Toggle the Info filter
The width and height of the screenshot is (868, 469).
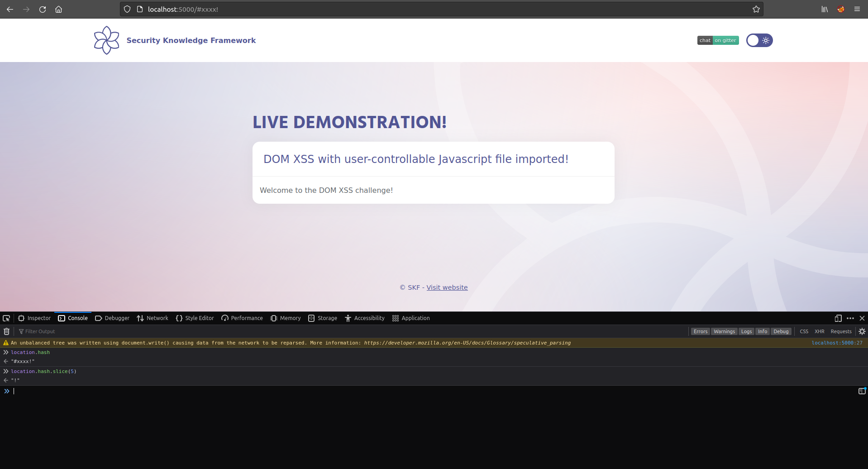tap(763, 331)
